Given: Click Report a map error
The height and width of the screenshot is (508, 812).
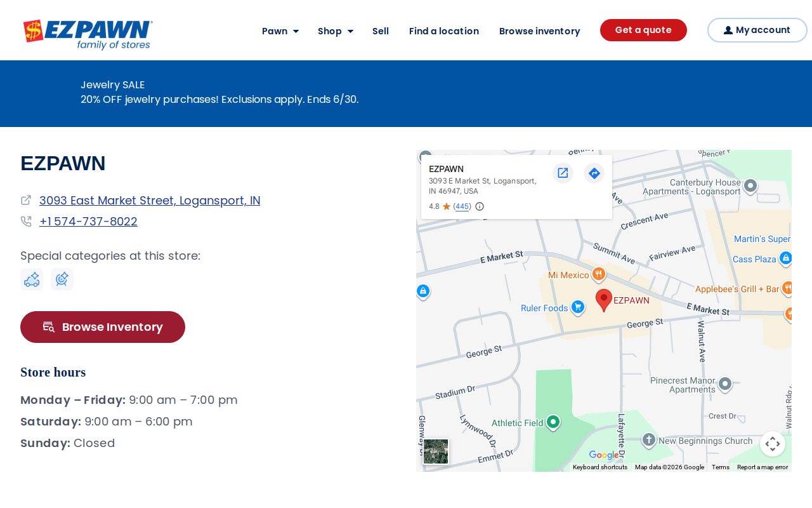Looking at the screenshot, I should coord(763,467).
